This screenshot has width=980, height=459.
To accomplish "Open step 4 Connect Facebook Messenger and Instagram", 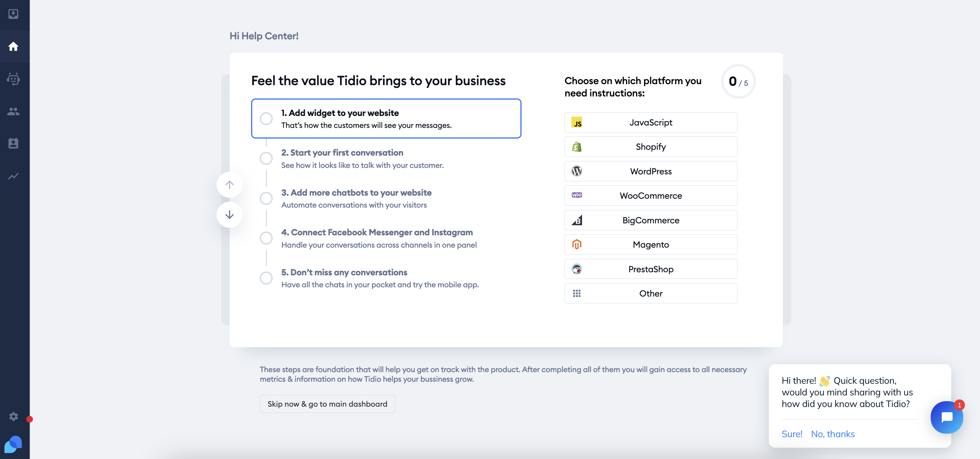I will 386,238.
